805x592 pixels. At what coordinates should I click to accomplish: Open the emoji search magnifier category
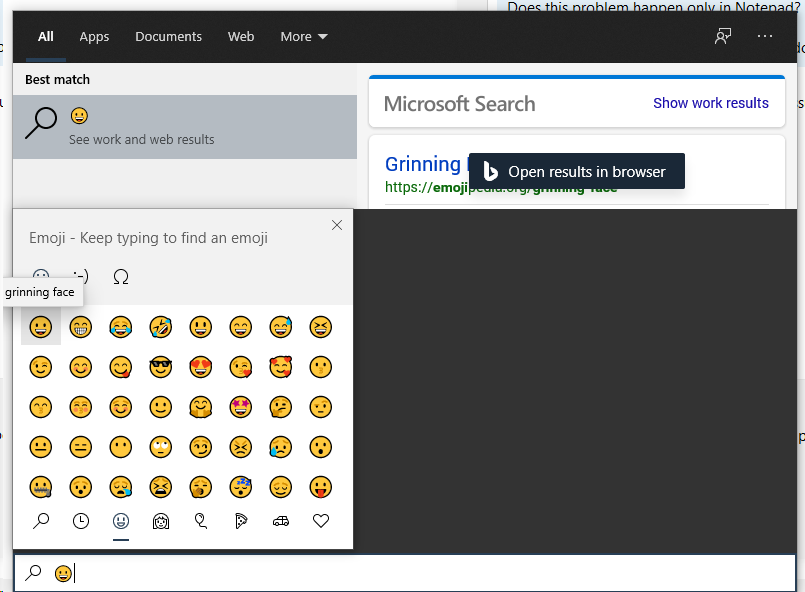pyautogui.click(x=41, y=521)
